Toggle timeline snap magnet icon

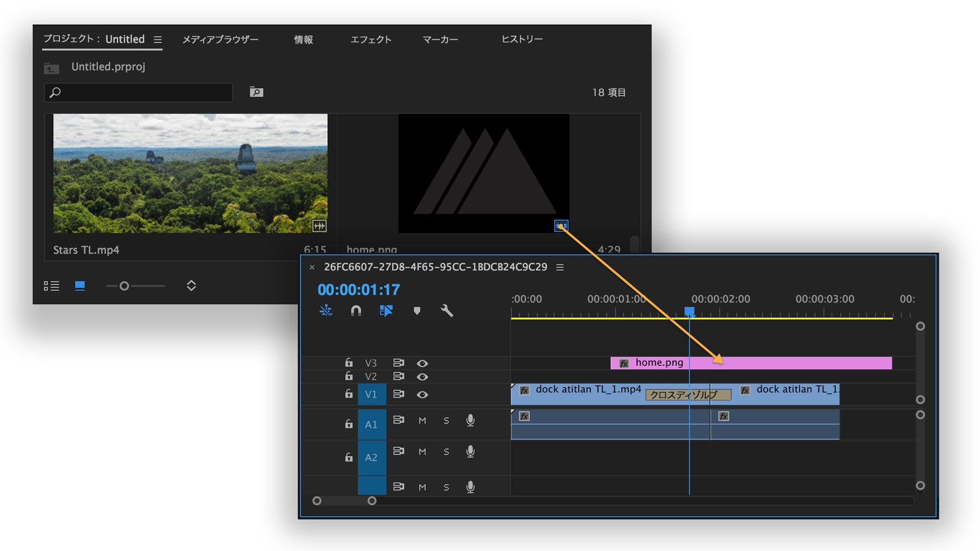(x=356, y=310)
